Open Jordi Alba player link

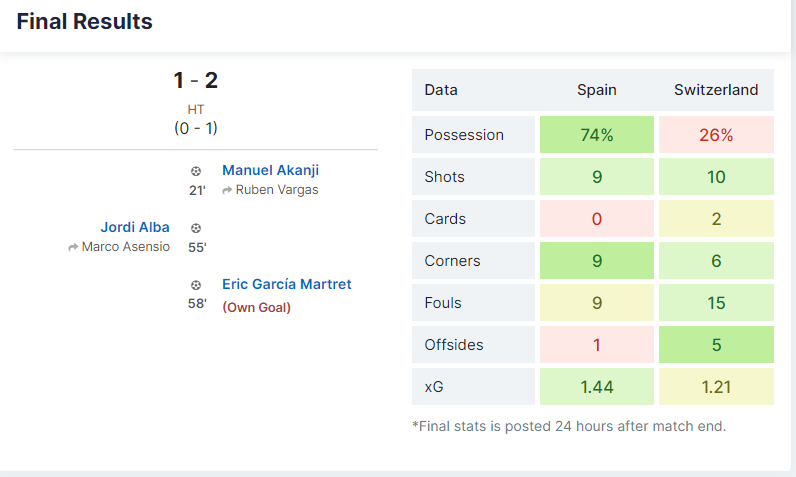click(135, 227)
